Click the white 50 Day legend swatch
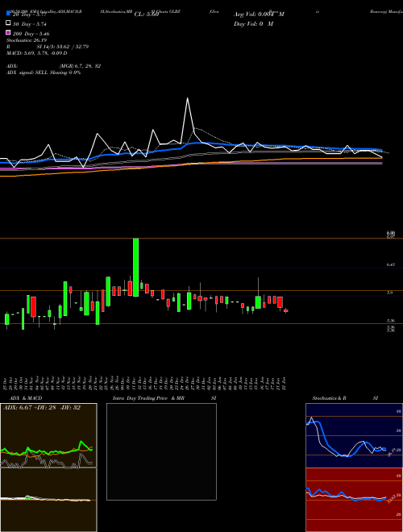 pos(9,23)
